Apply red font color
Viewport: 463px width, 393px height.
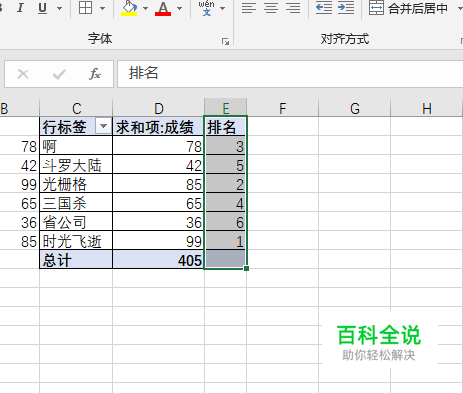163,8
